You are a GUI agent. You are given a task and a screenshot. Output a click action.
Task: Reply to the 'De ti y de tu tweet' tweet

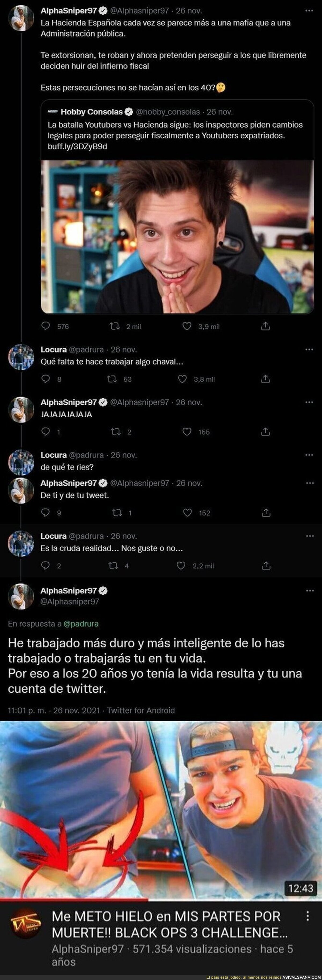[x=46, y=513]
